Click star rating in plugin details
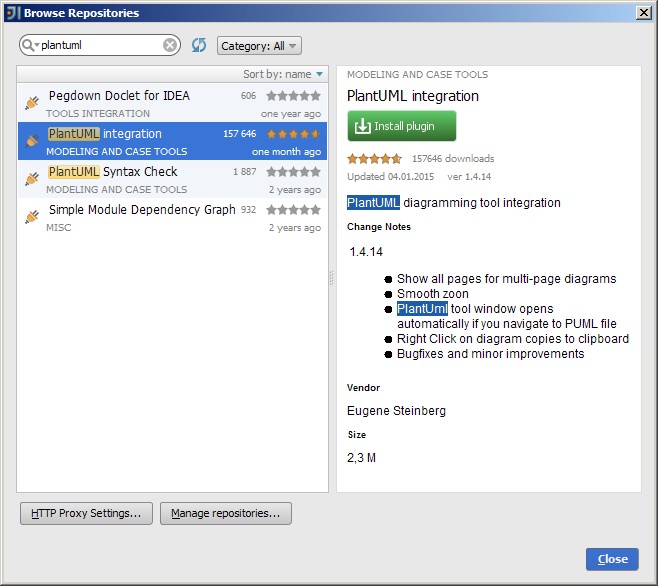 tap(374, 159)
